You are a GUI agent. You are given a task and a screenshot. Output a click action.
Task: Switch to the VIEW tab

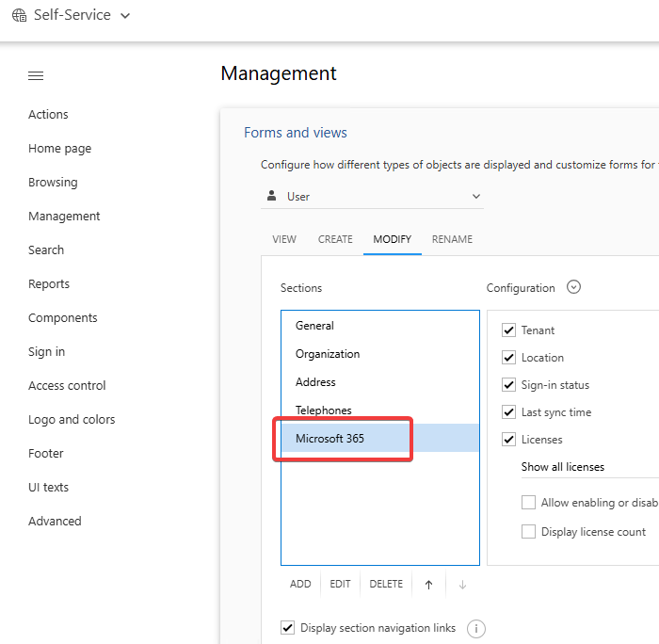tap(284, 239)
